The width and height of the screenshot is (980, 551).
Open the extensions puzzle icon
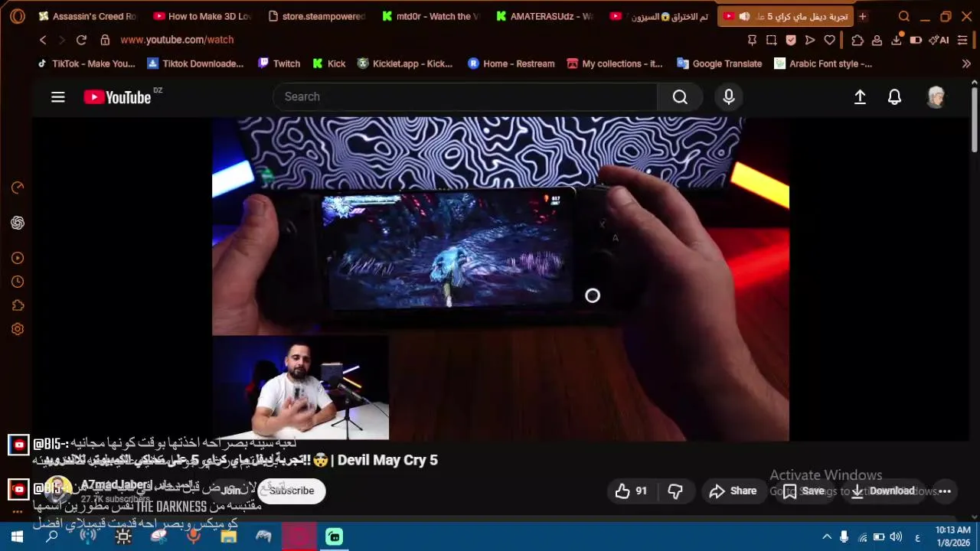[x=857, y=40]
